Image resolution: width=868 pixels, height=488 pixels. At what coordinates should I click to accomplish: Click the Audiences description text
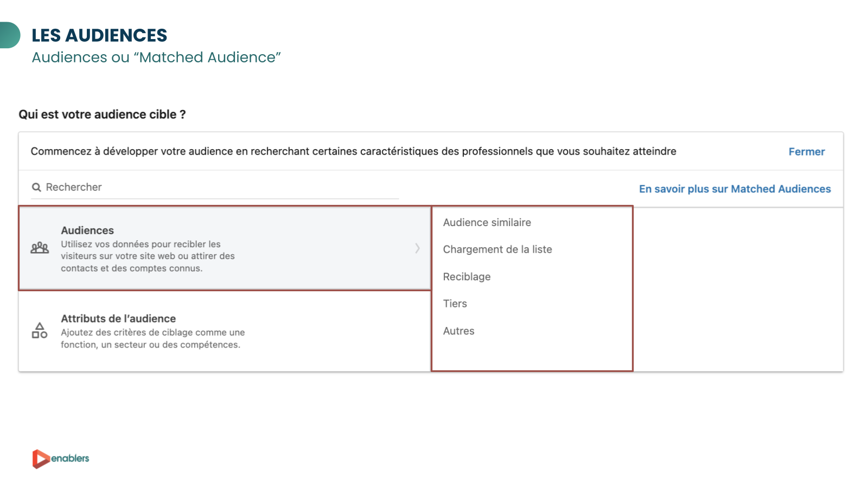(x=148, y=256)
